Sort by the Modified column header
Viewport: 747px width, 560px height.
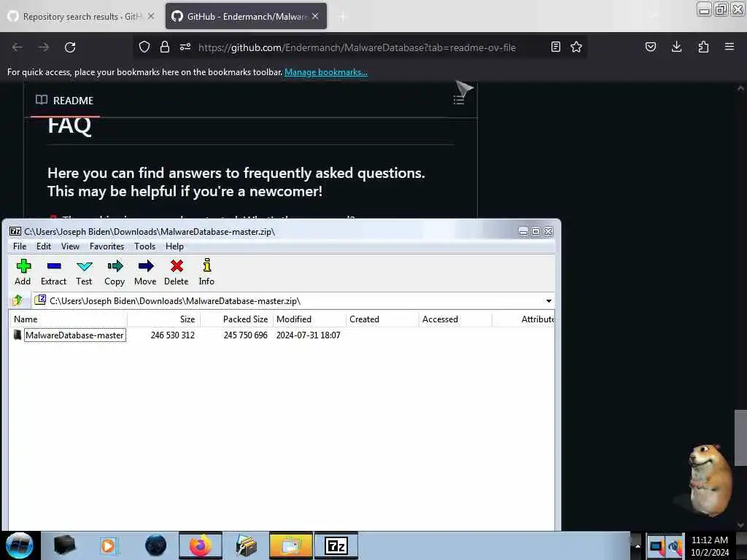click(309, 319)
